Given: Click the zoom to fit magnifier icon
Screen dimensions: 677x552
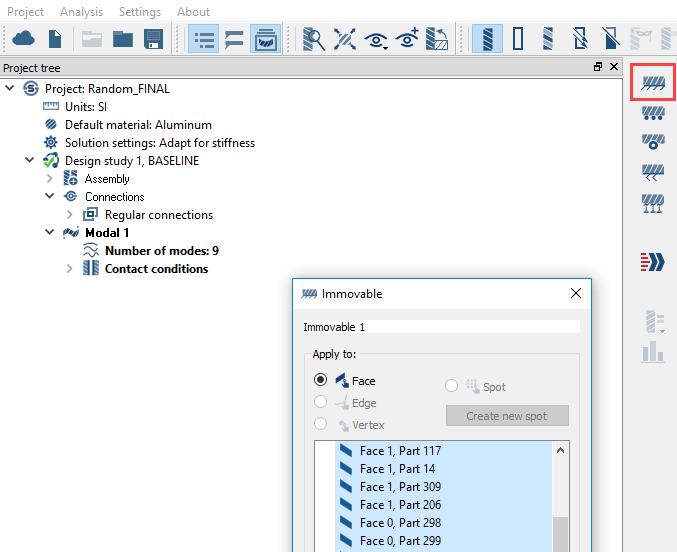Looking at the screenshot, I should click(314, 40).
